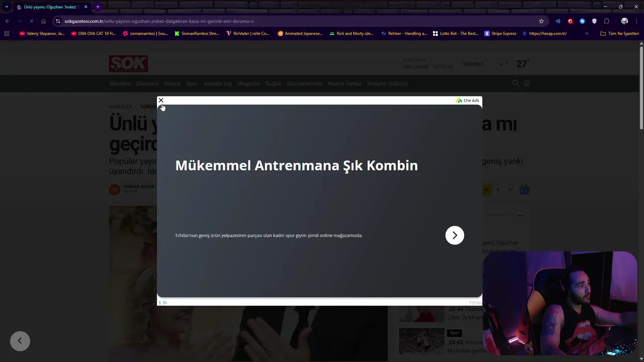Open the 'the Ads' logo link
Screen dimensions: 644x362
[x=467, y=101]
